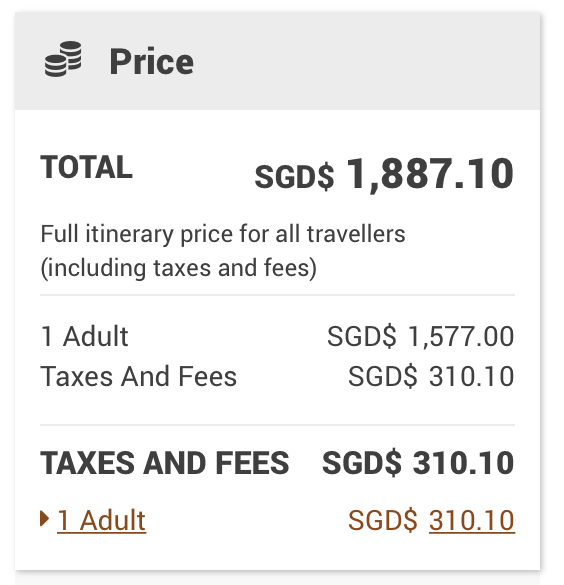Click the SGD$ 1,577.00 adult fare amount
The width and height of the screenshot is (564, 585).
[421, 337]
